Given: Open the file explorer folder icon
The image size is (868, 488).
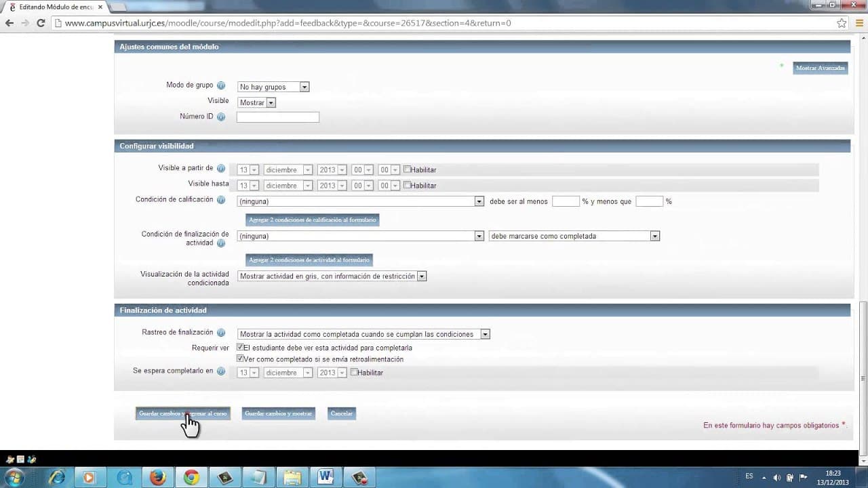Looking at the screenshot, I should coord(292,478).
